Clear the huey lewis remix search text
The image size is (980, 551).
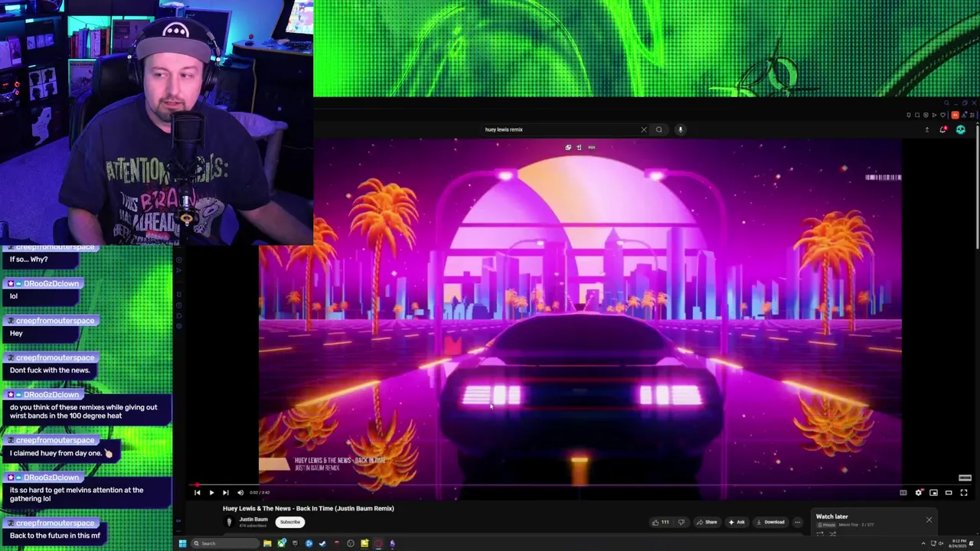(644, 129)
